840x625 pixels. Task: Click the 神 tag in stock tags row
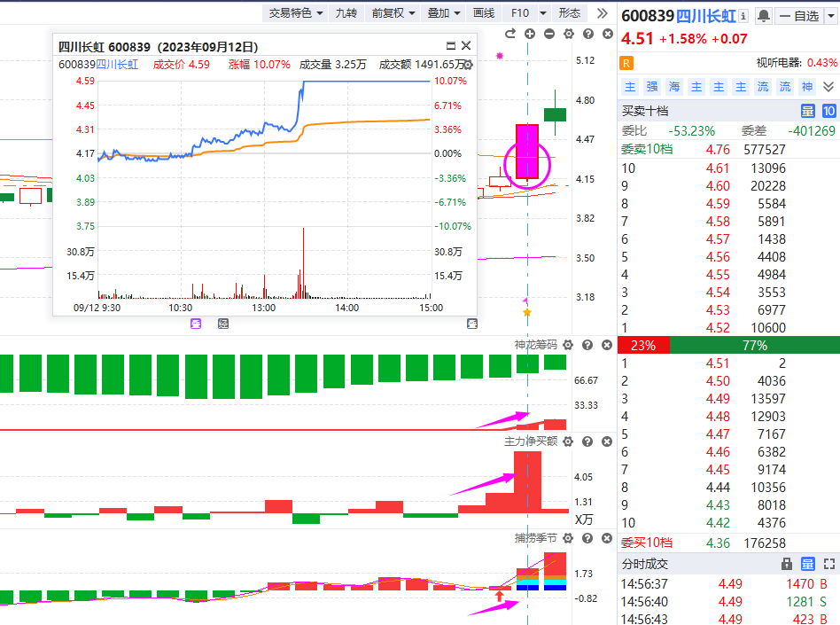(x=807, y=86)
